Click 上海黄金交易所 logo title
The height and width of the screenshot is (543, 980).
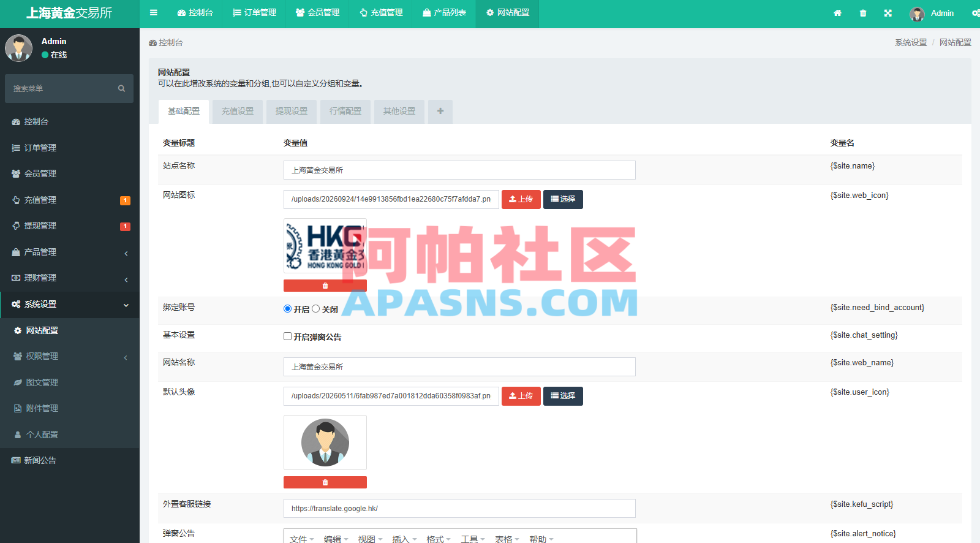tap(69, 13)
